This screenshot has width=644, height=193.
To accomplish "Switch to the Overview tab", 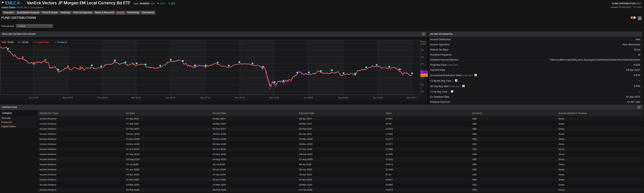I will pyautogui.click(x=9, y=13).
